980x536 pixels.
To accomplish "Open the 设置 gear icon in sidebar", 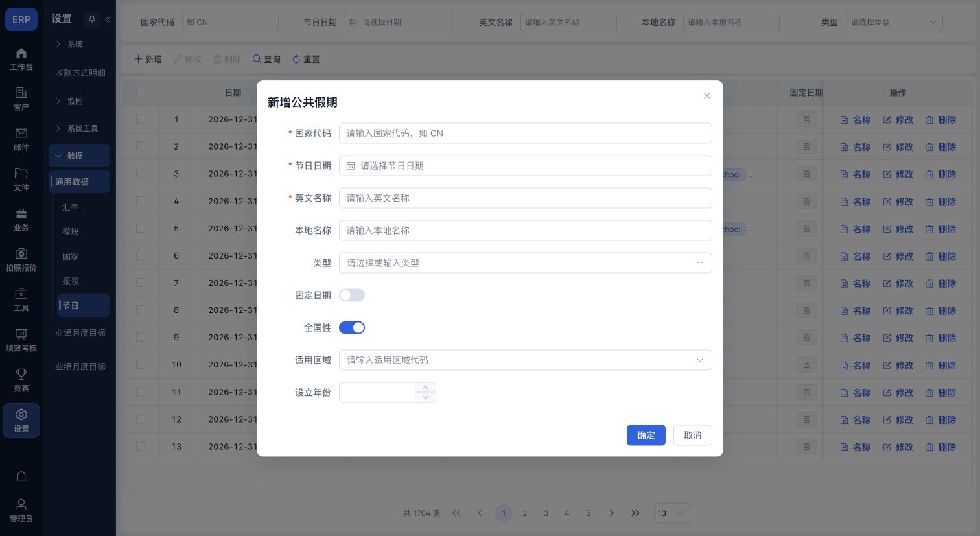I will 21,415.
